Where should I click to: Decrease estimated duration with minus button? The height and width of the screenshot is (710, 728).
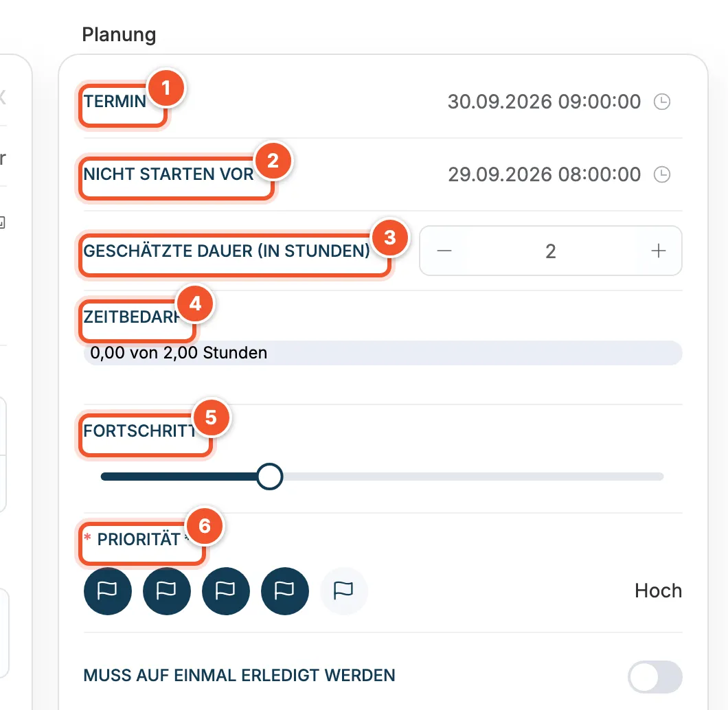tap(444, 251)
